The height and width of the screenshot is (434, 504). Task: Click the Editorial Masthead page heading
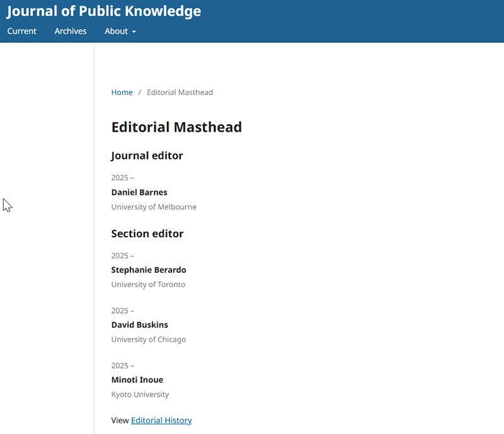176,127
